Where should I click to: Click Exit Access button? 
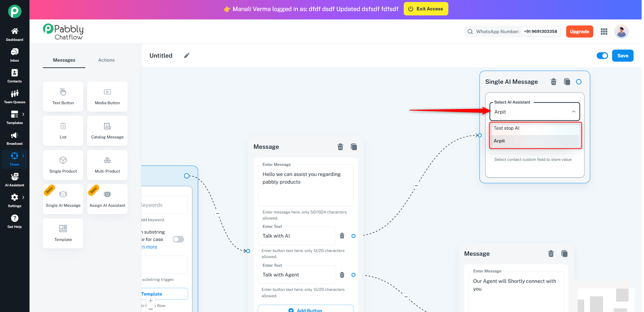pyautogui.click(x=426, y=9)
